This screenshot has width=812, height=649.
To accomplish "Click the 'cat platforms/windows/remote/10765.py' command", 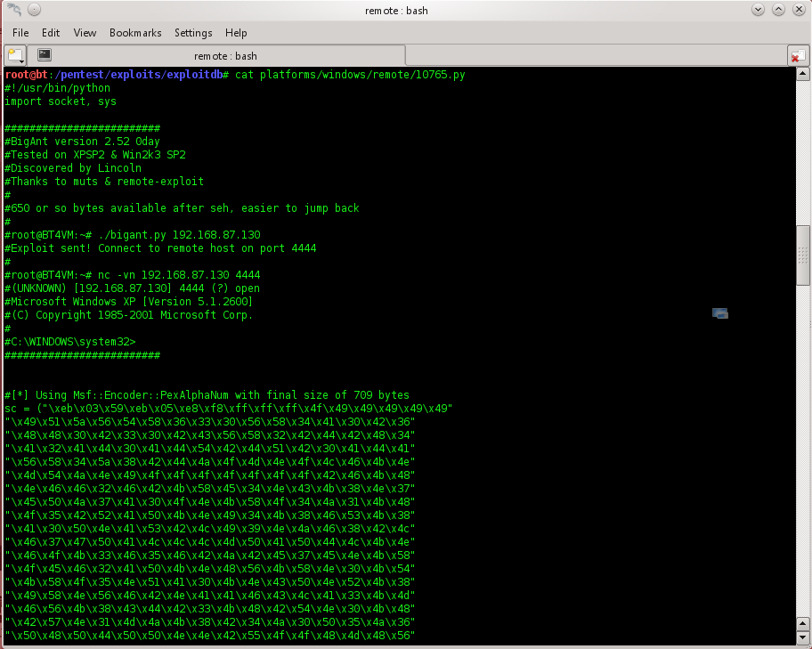I will click(x=350, y=75).
